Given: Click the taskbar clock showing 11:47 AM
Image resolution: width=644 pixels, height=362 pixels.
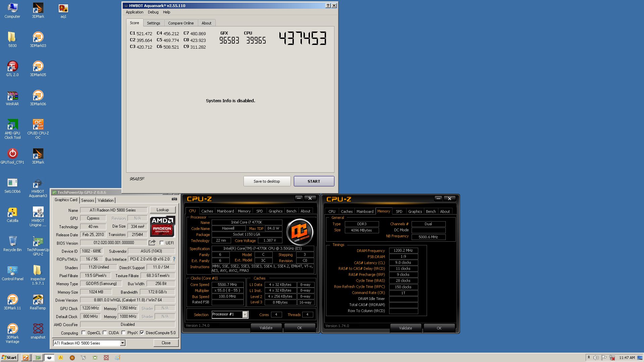Looking at the screenshot, I should tap(627, 358).
